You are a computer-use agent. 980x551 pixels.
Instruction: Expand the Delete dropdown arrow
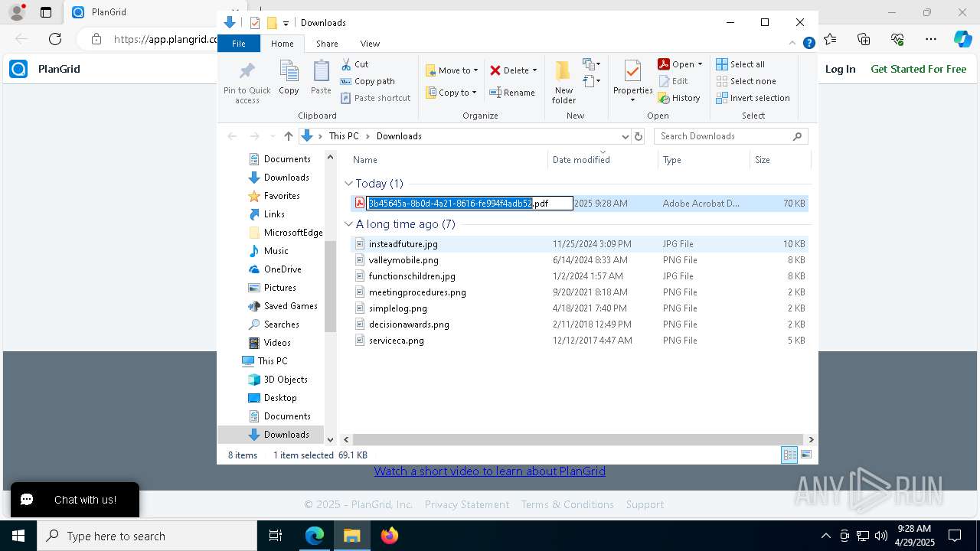(x=534, y=70)
